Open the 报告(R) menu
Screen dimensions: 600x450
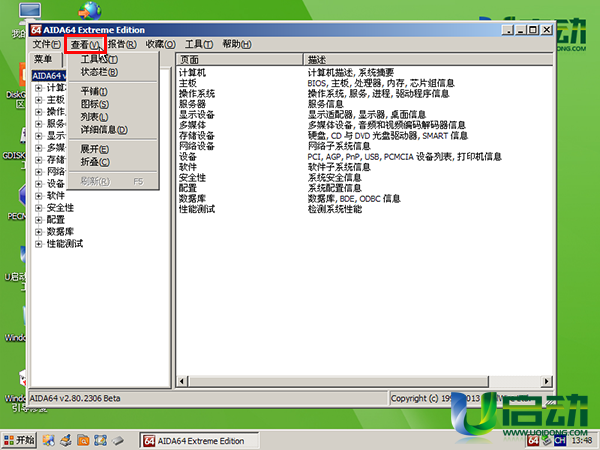coord(122,44)
